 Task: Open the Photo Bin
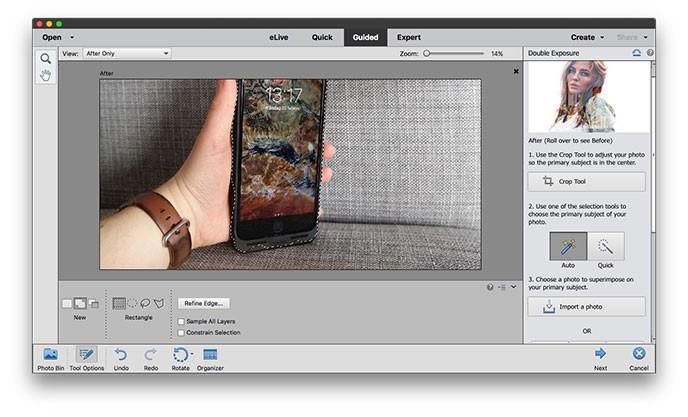tap(50, 359)
